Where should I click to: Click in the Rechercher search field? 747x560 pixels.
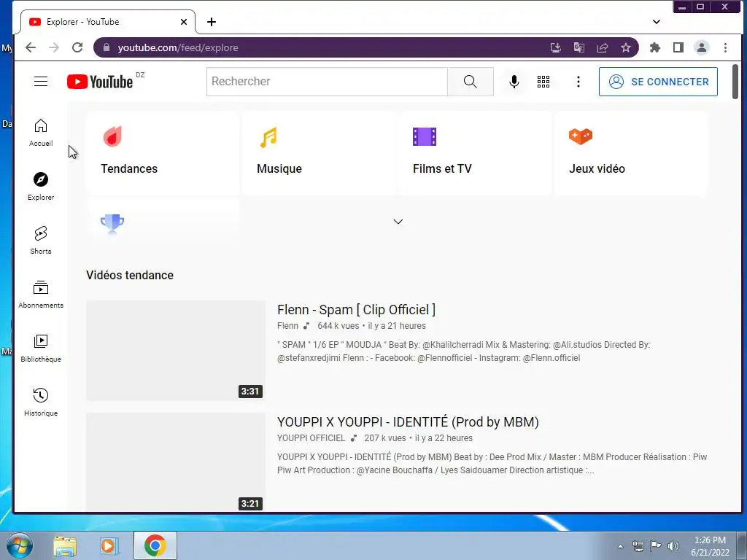(x=327, y=82)
